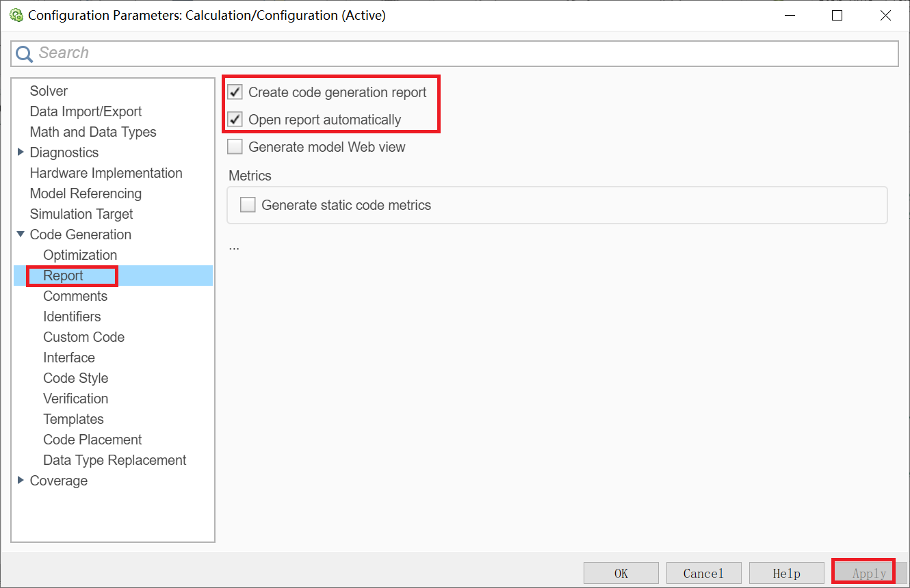910x588 pixels.
Task: Select Identifiers in the tree
Action: (72, 317)
